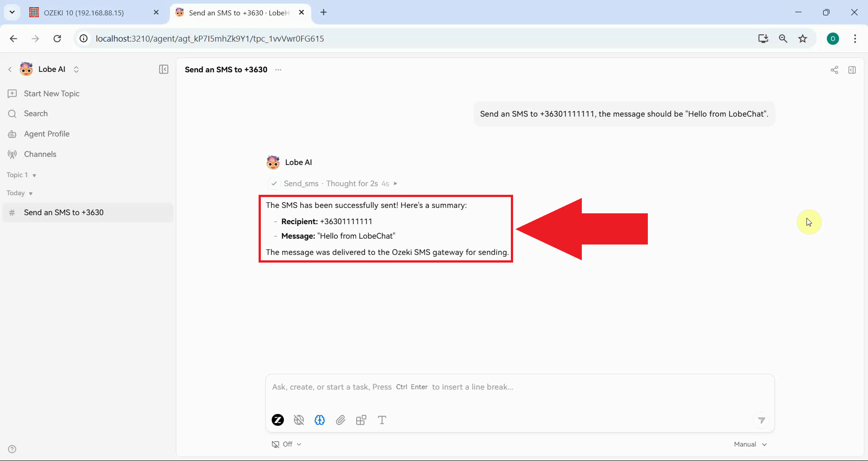Bookmark this page with star icon
Image resolution: width=868 pixels, height=461 pixels.
point(803,38)
